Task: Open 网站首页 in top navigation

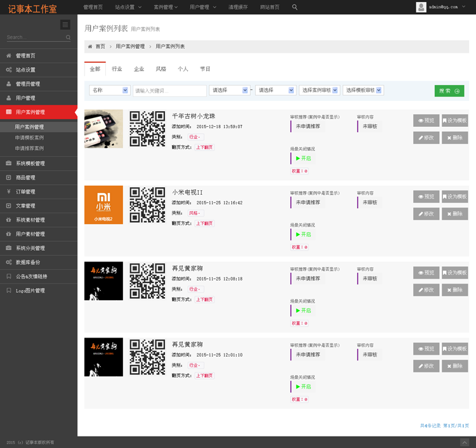Action: tap(270, 7)
